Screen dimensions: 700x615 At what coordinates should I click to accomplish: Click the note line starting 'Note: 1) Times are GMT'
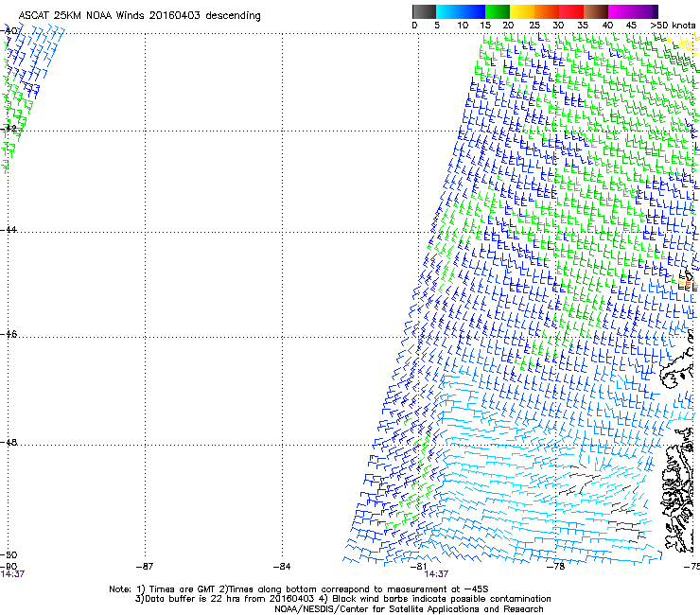(x=298, y=589)
